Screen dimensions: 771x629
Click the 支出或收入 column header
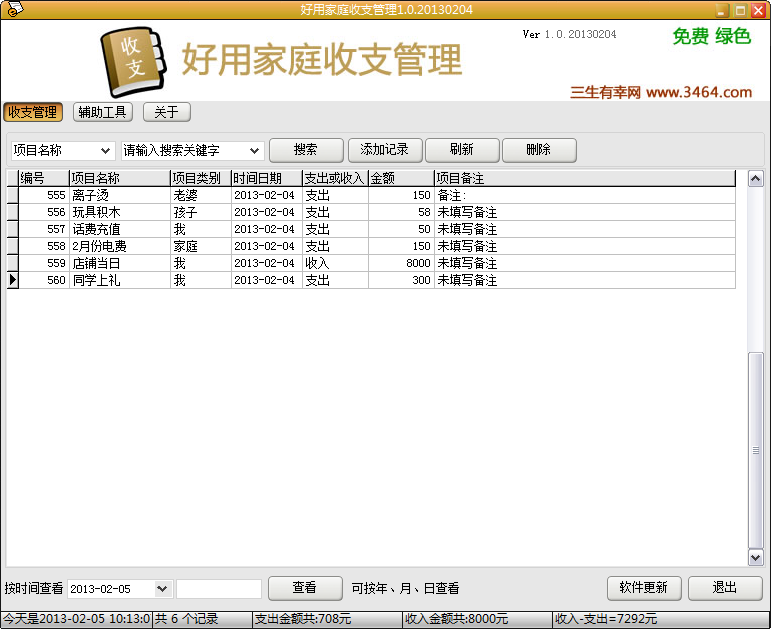pyautogui.click(x=335, y=178)
